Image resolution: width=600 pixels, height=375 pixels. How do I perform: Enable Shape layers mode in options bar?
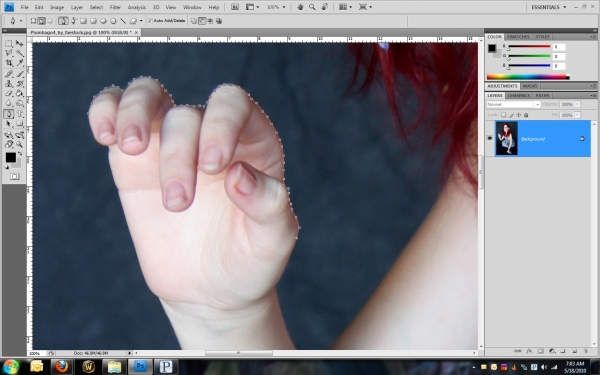coord(33,21)
